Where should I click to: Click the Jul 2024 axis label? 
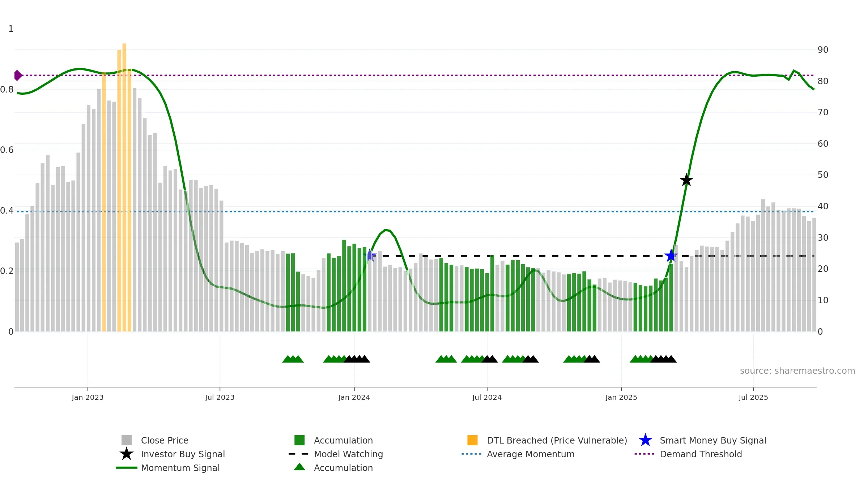(487, 398)
